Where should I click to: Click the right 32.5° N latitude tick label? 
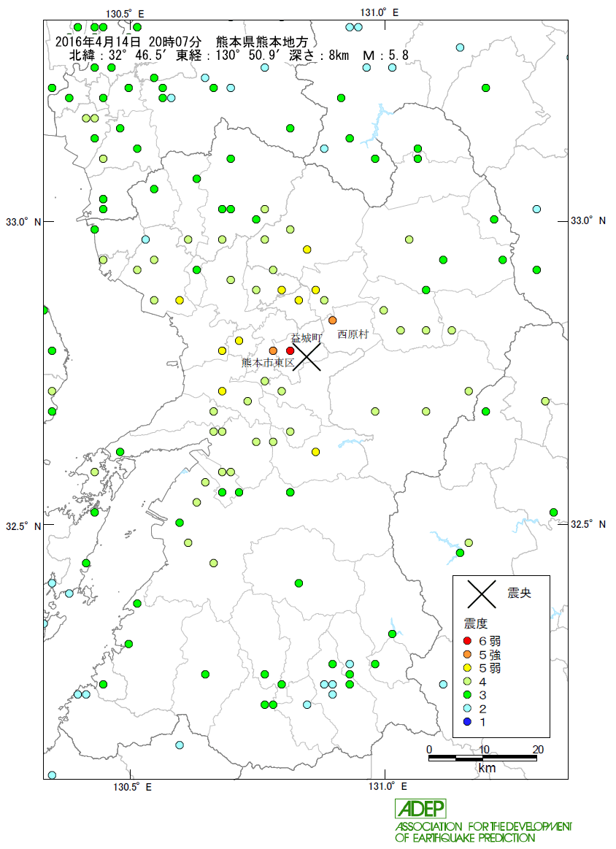pyautogui.click(x=588, y=524)
